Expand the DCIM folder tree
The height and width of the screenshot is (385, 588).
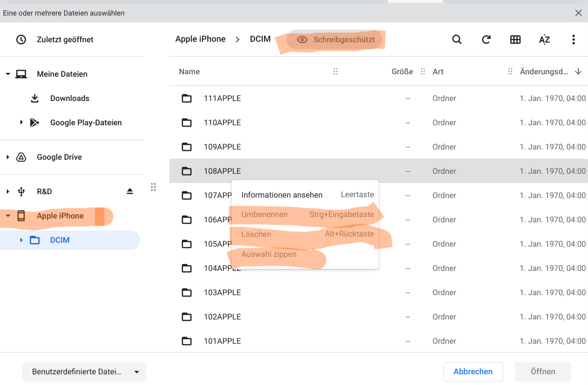(x=21, y=240)
